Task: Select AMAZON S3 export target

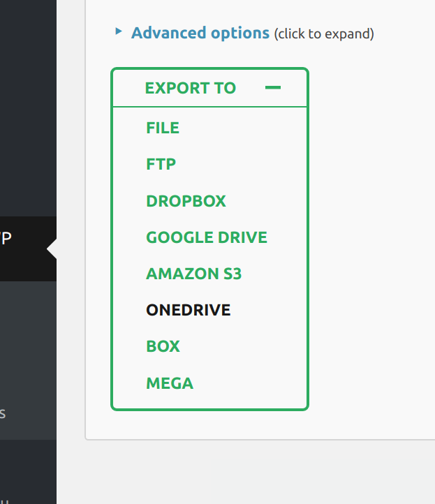Action: coord(193,274)
